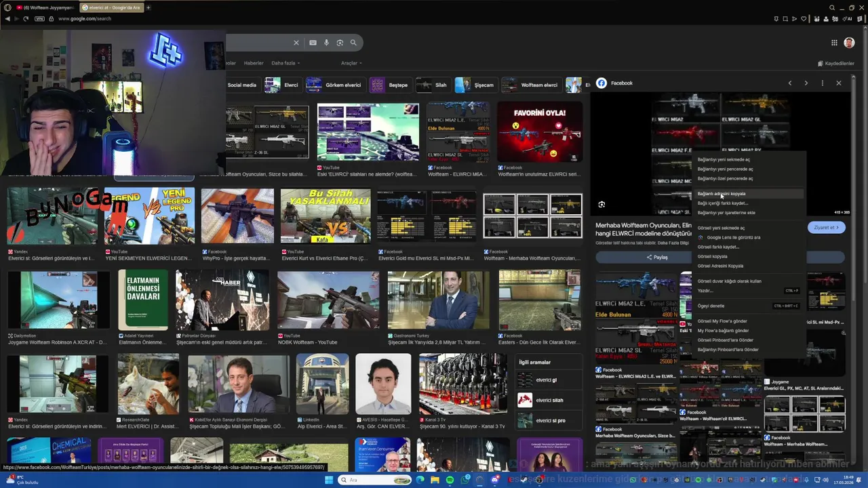Search by image with camera lens icon
The width and height of the screenshot is (868, 488).
tap(340, 43)
